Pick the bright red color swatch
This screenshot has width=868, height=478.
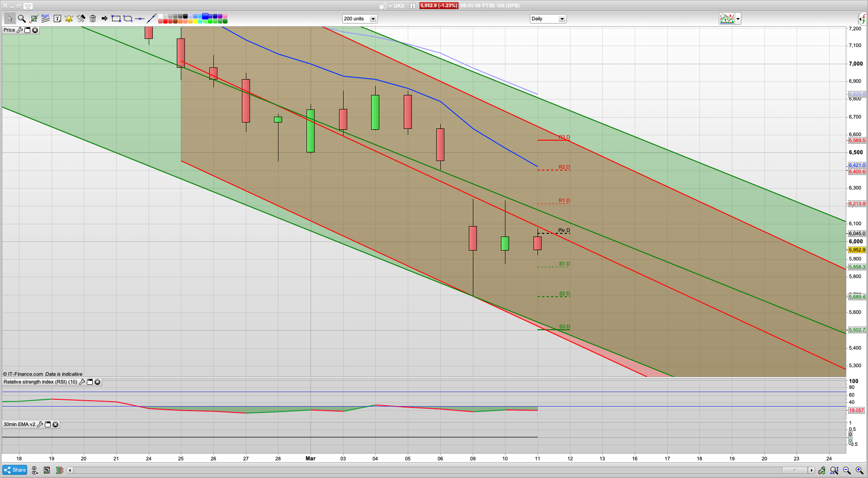(165, 21)
